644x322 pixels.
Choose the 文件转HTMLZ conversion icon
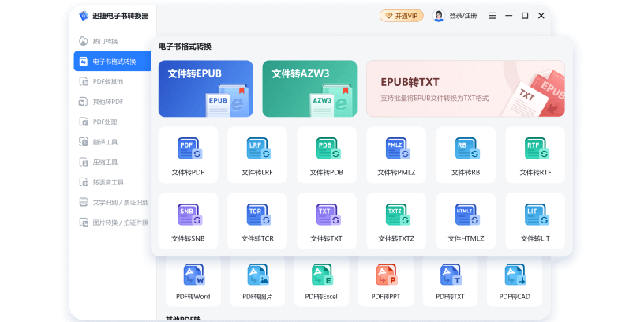pyautogui.click(x=466, y=215)
